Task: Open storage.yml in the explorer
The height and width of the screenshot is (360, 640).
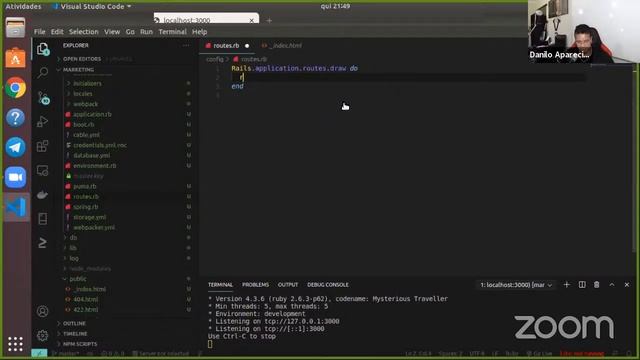Action: (90, 217)
